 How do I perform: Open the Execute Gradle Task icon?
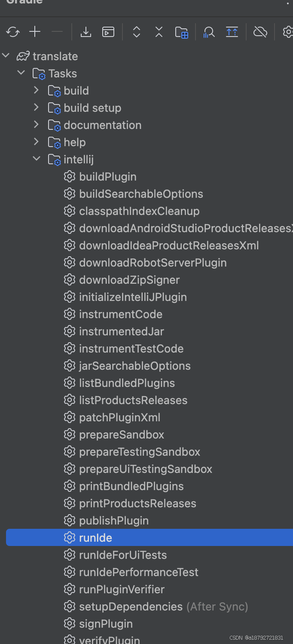[x=108, y=32]
